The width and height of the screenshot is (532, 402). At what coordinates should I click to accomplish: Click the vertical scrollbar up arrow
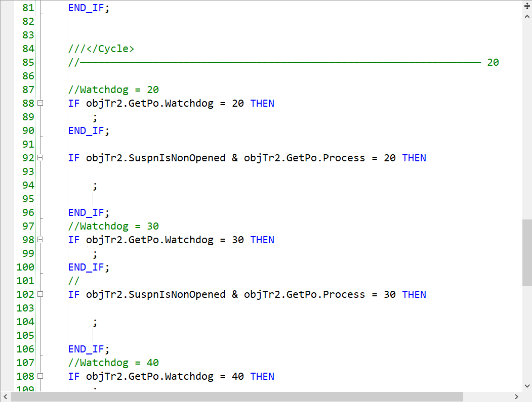coord(527,16)
